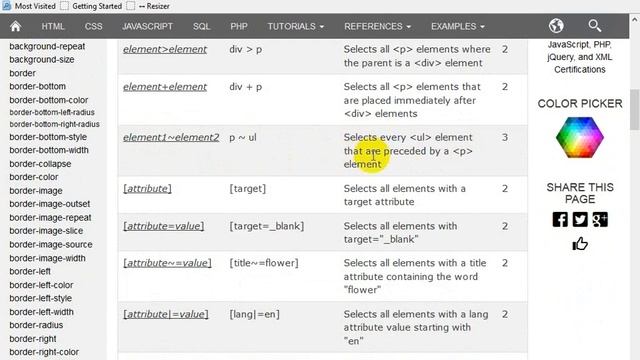
Task: Open border-right in the sidebar
Action: [33, 339]
